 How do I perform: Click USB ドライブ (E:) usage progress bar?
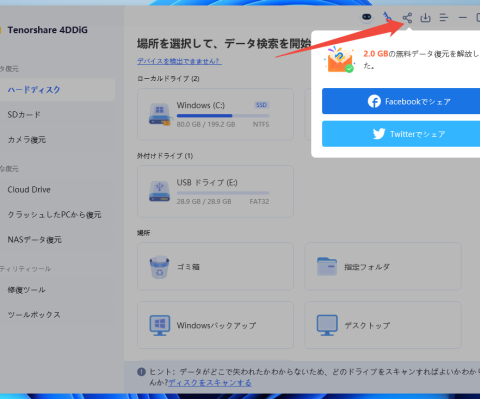pyautogui.click(x=223, y=193)
